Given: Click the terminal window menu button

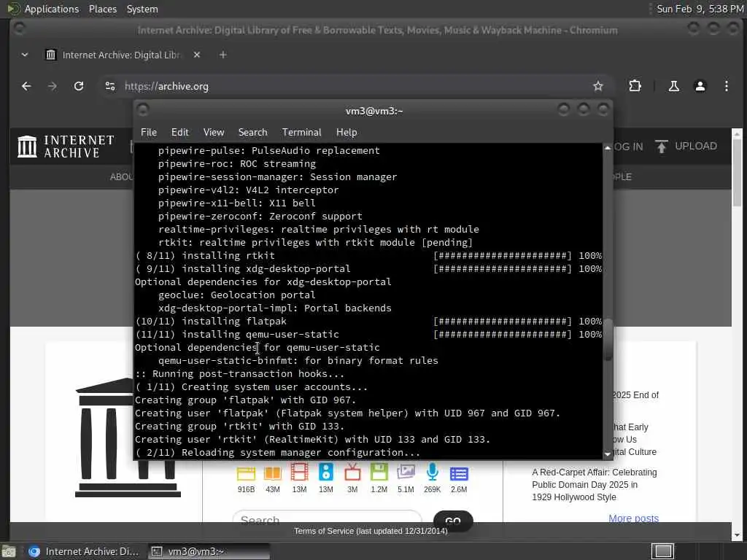Looking at the screenshot, I should (142, 110).
